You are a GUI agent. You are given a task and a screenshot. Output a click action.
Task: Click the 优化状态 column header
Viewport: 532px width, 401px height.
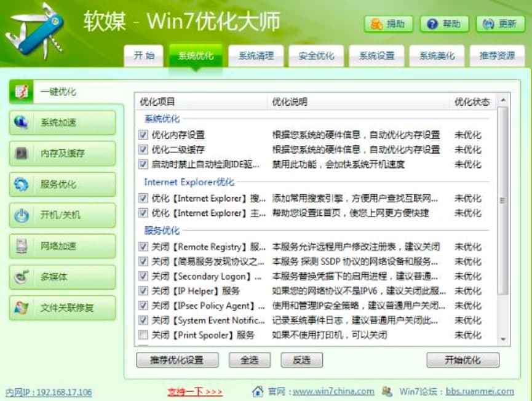[472, 101]
